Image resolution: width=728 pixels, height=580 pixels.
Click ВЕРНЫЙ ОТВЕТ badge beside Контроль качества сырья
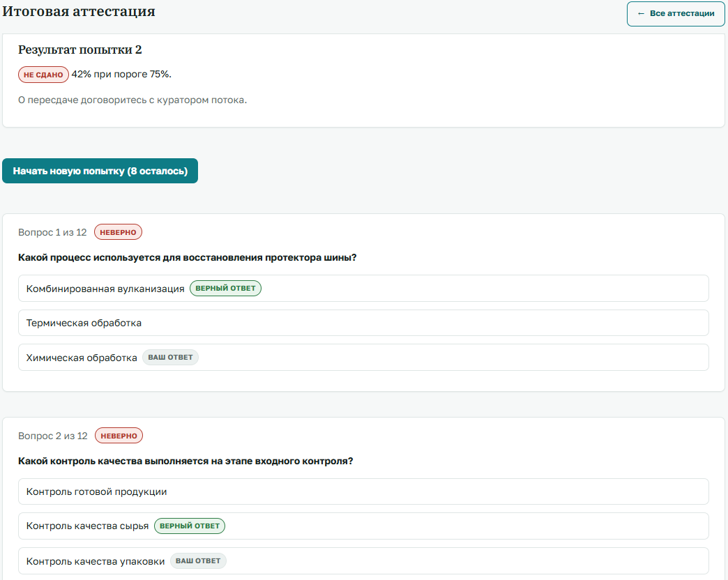click(x=190, y=526)
